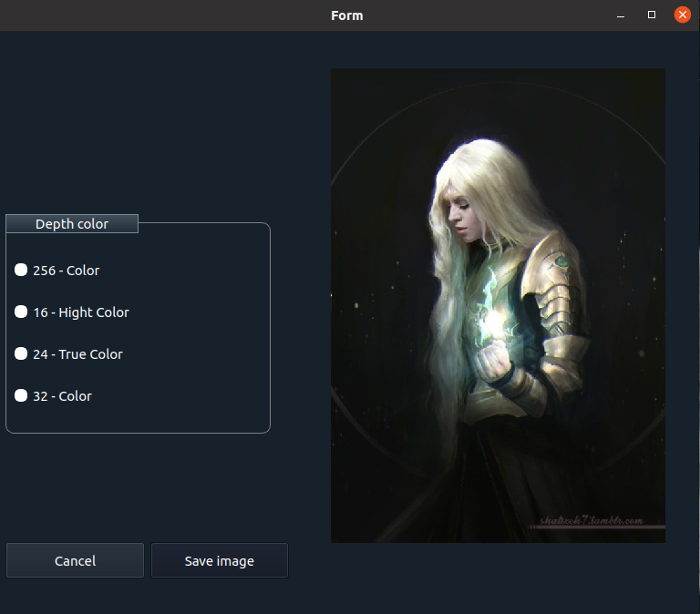Screen dimensions: 700x614
Task: Click the Depth color group title
Action: [x=72, y=223]
